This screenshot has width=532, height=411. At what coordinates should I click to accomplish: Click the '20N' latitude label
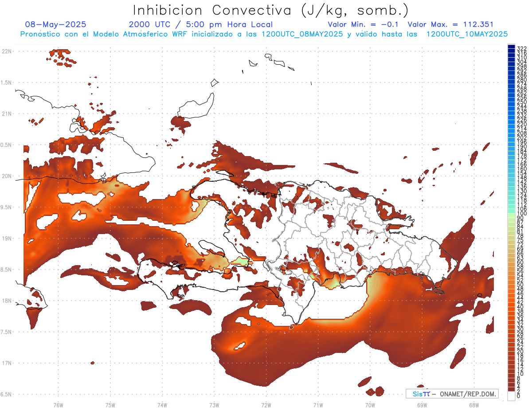pos(7,176)
